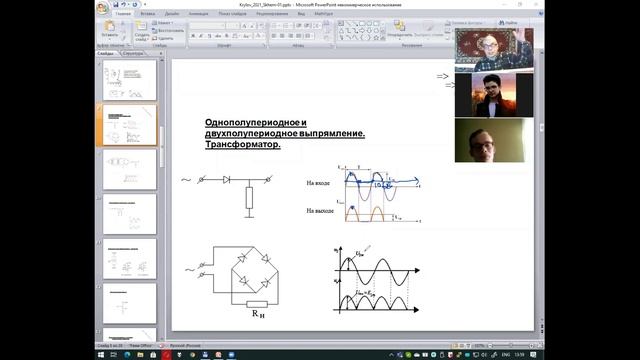The width and height of the screenshot is (640, 360).
Task: Click the zoom slider in status bar
Action: click(x=511, y=346)
